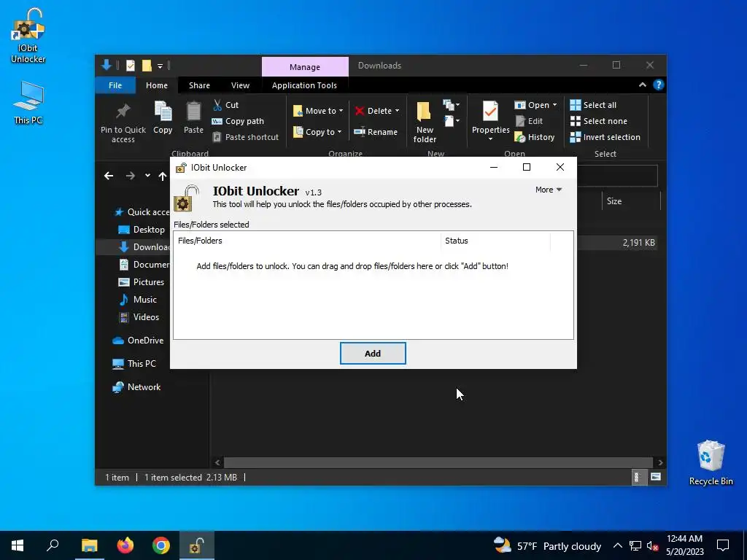Click the Files/Folders column header
Screen dimensions: 747x560
coord(307,241)
